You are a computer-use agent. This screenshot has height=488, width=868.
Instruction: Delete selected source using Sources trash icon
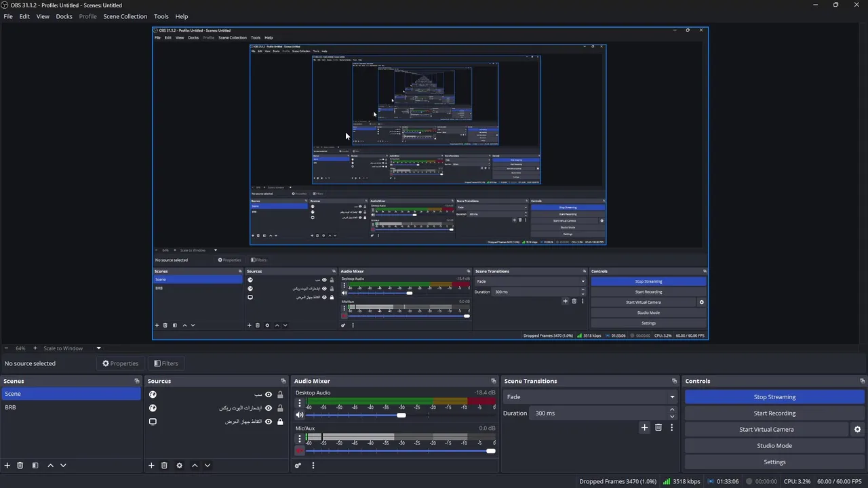164,466
